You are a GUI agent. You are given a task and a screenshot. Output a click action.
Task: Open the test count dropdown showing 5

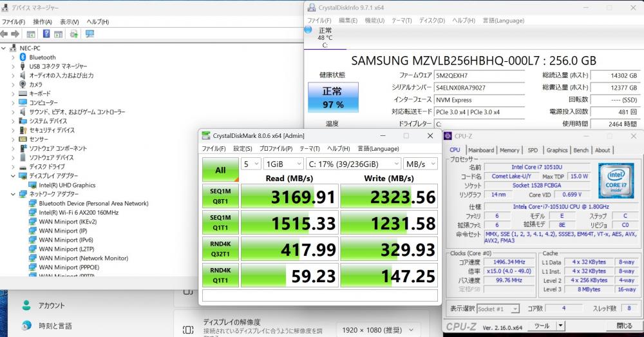[x=251, y=164]
